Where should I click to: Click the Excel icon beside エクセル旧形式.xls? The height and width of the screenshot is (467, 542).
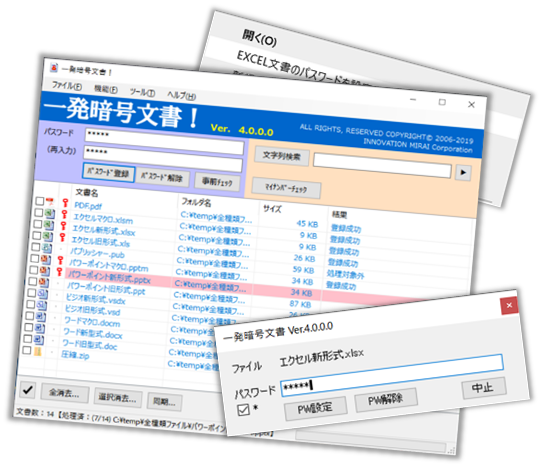(x=47, y=236)
